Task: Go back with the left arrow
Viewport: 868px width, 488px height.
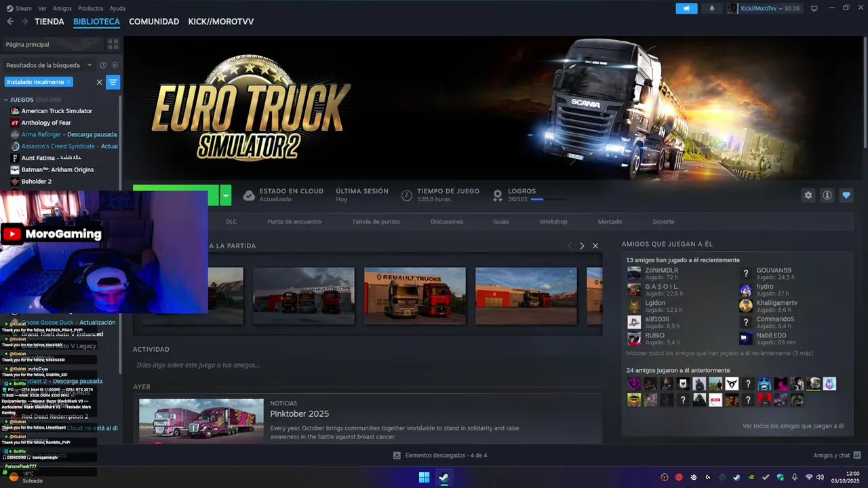Action: (10, 22)
